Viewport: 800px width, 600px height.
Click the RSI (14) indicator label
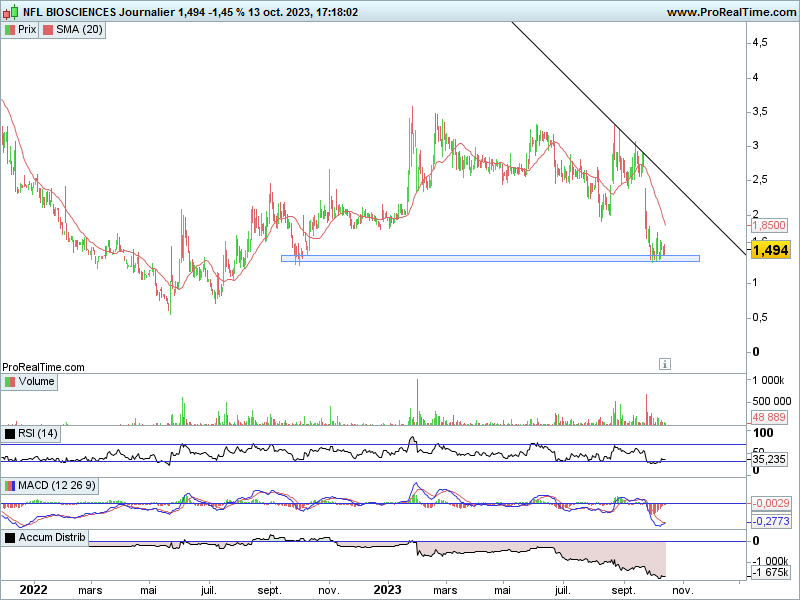pos(38,434)
